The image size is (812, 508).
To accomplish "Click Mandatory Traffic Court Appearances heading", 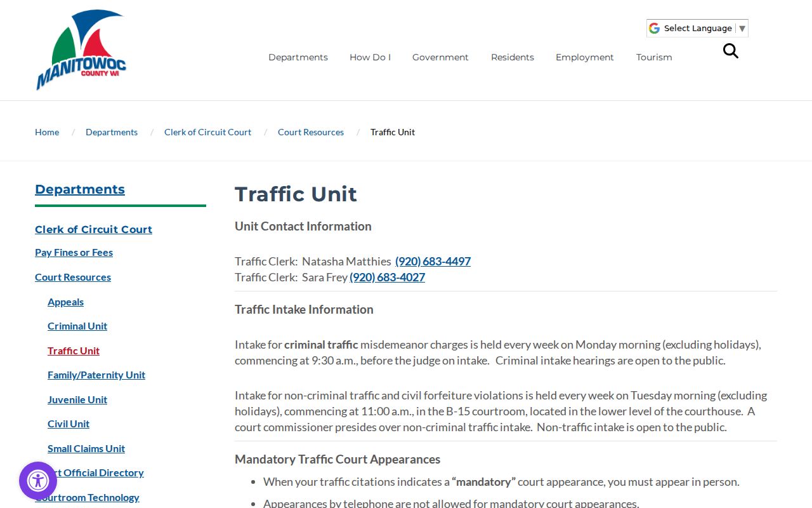I will pyautogui.click(x=337, y=459).
